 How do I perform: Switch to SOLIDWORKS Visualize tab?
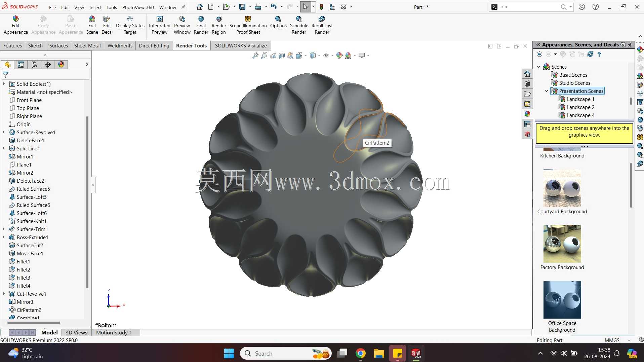point(241,45)
